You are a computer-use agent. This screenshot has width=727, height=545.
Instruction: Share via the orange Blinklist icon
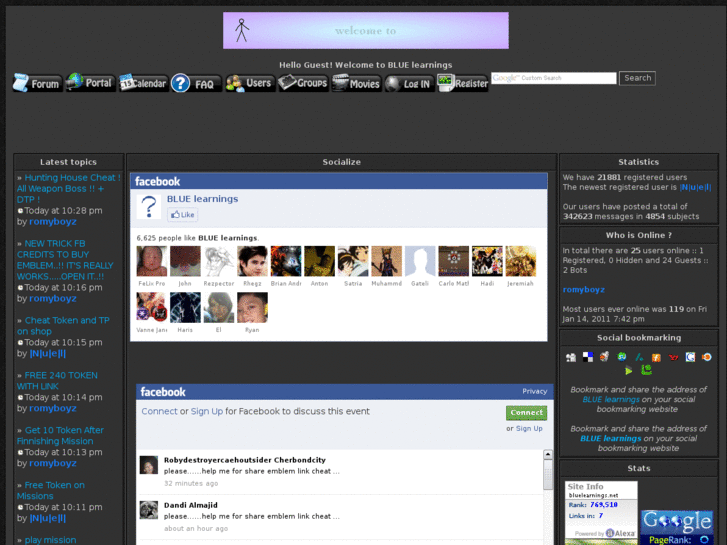[707, 357]
